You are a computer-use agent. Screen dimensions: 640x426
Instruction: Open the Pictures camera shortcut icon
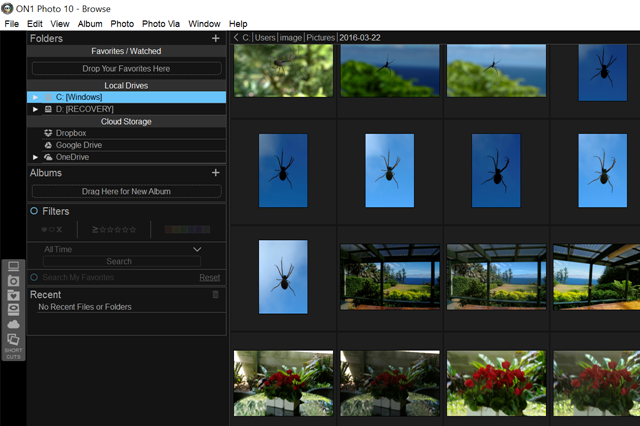tap(14, 281)
